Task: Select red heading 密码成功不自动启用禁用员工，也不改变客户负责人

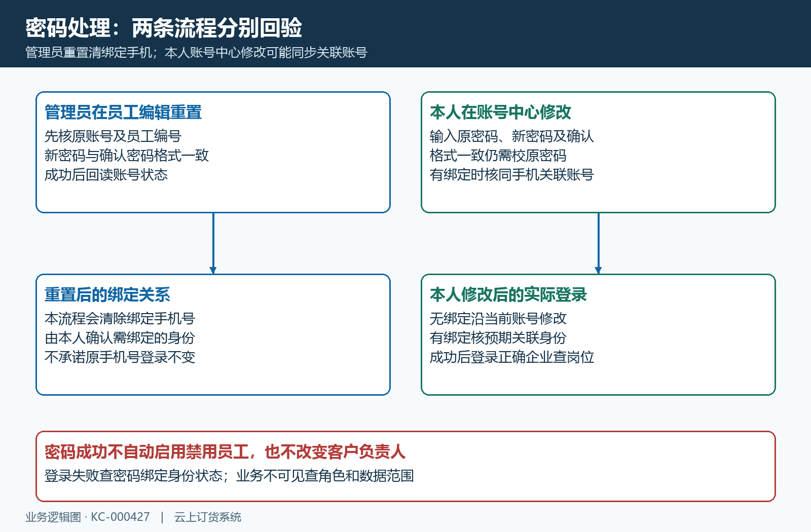Action: tap(225, 451)
